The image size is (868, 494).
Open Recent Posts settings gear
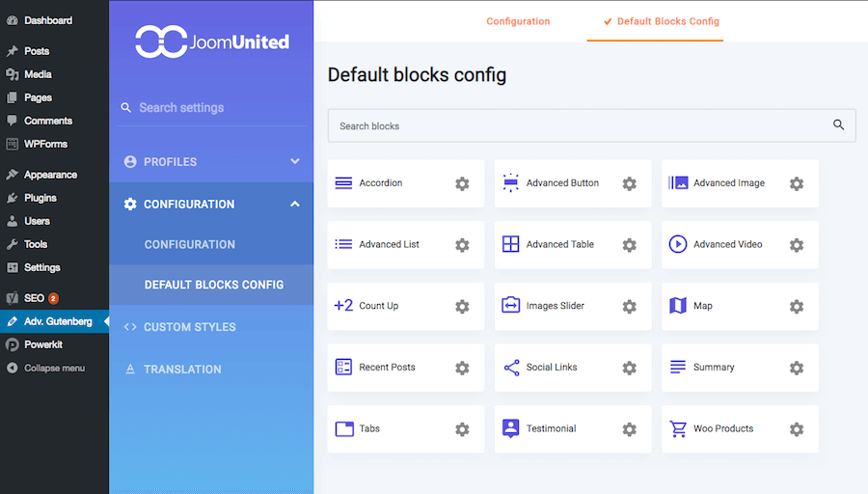[462, 368]
